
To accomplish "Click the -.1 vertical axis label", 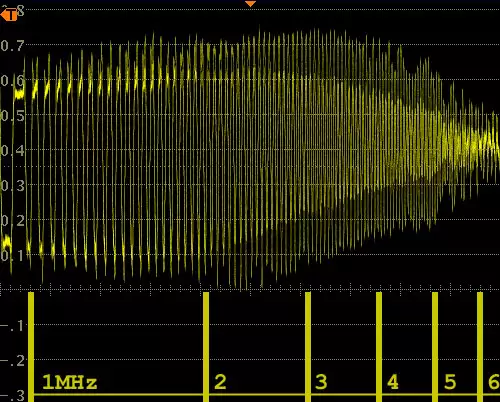I will coord(13,326).
